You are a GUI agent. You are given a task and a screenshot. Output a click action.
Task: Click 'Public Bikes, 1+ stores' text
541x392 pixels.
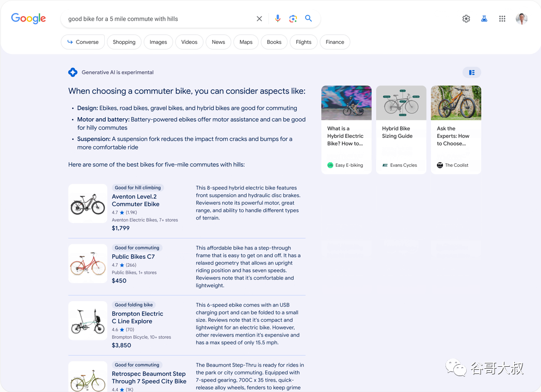[134, 273]
